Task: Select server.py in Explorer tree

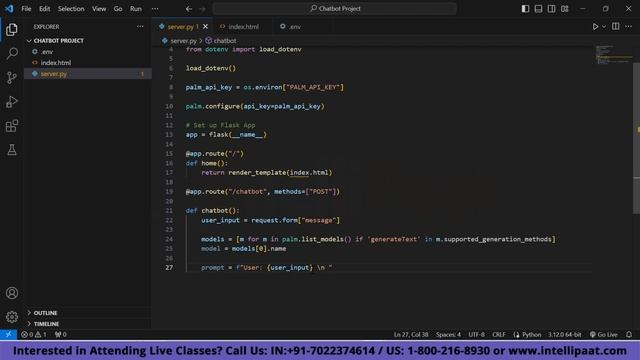Action: 87,74
